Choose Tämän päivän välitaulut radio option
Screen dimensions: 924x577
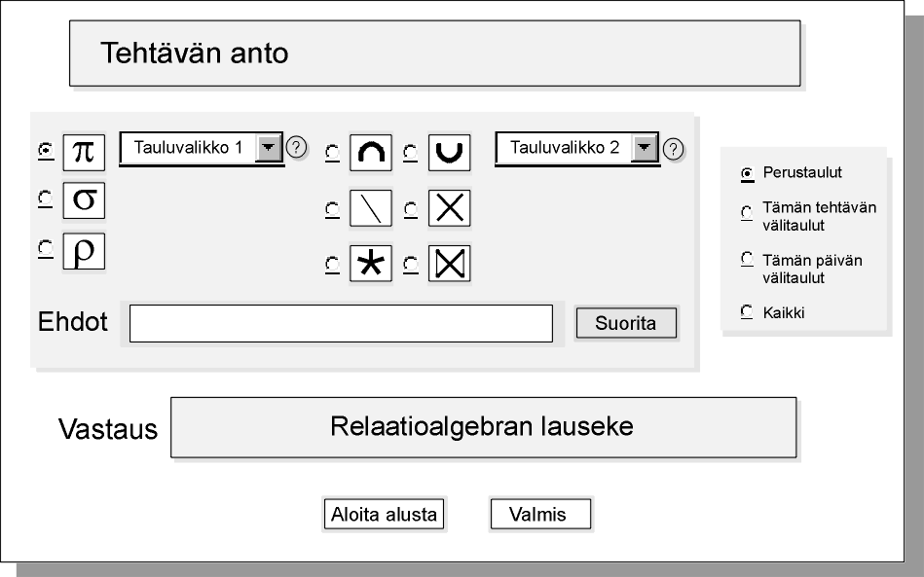point(747,259)
